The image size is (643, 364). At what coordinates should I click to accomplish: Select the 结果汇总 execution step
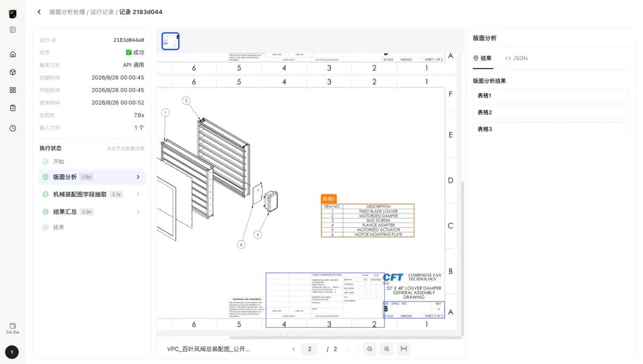[x=92, y=212]
